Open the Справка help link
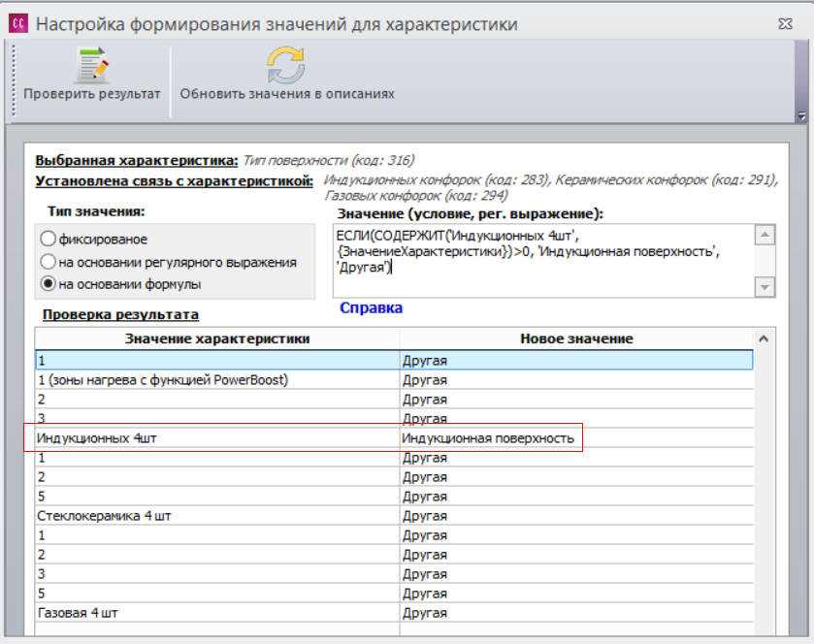The width and height of the screenshot is (814, 644). point(371,307)
